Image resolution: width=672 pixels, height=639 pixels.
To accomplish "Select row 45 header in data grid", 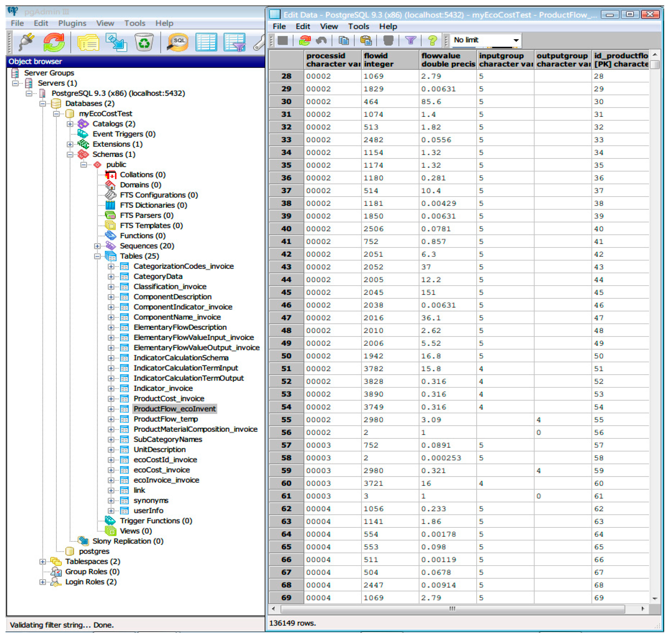I will pos(286,293).
